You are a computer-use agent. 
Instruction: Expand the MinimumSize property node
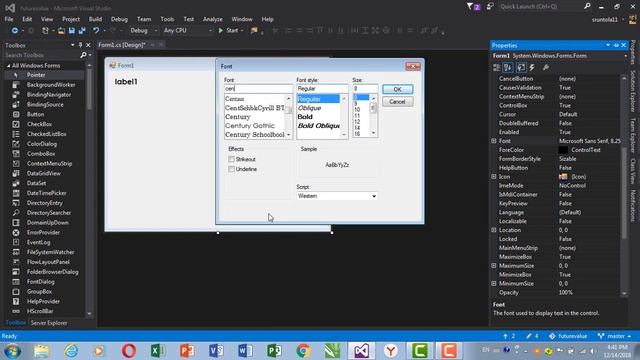494,283
